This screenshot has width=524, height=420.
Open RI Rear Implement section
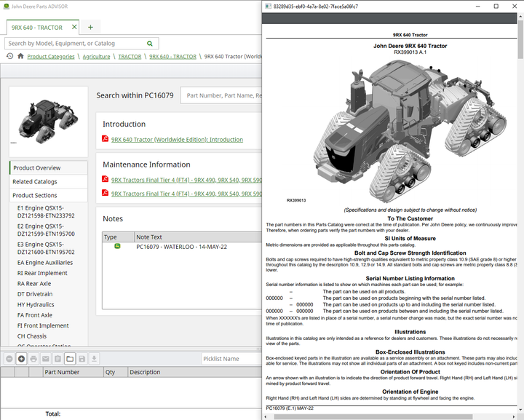pyautogui.click(x=42, y=273)
